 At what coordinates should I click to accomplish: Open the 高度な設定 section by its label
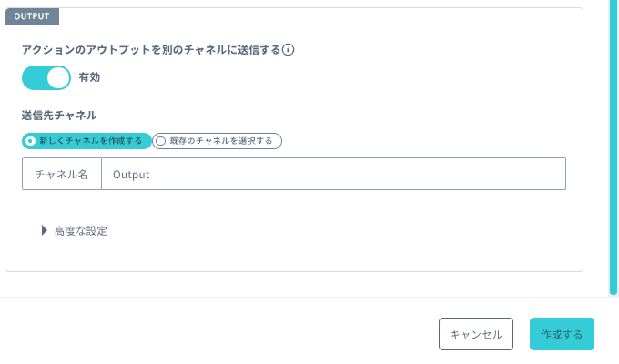click(80, 231)
